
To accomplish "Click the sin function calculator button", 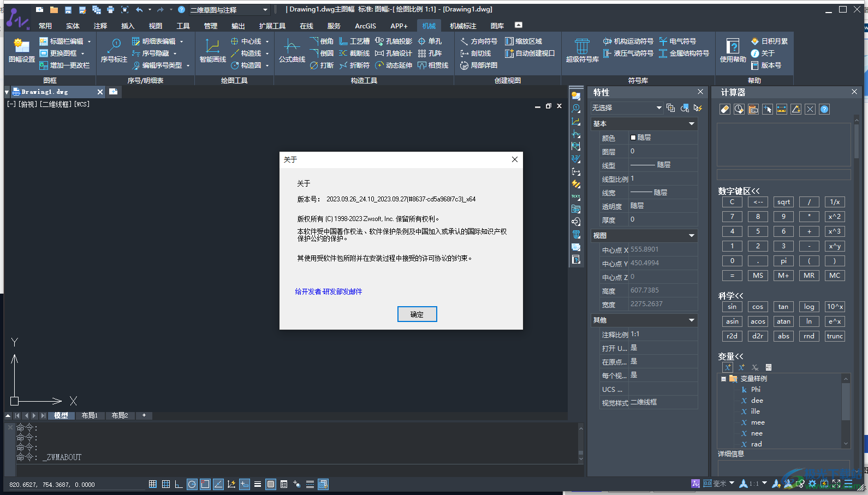I will point(732,307).
